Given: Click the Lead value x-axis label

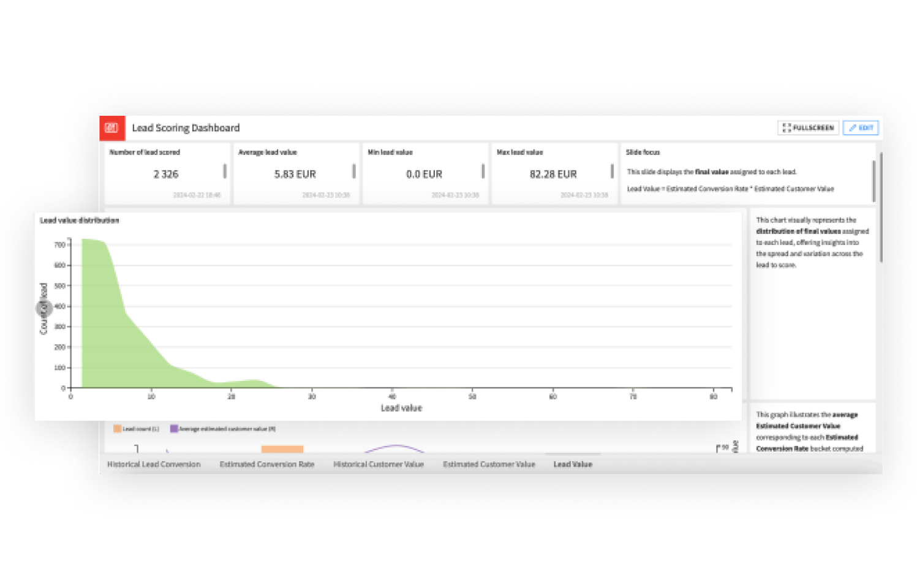Looking at the screenshot, I should pyautogui.click(x=401, y=408).
